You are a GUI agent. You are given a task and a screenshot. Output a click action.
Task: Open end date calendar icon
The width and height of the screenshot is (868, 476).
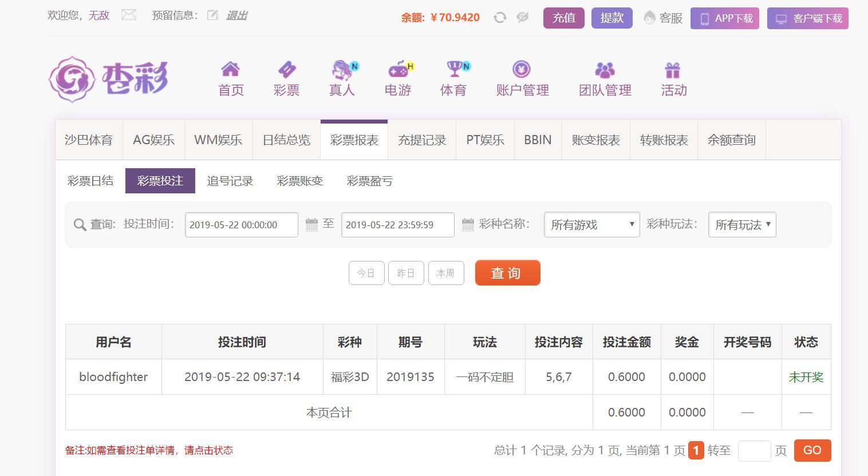(x=468, y=224)
